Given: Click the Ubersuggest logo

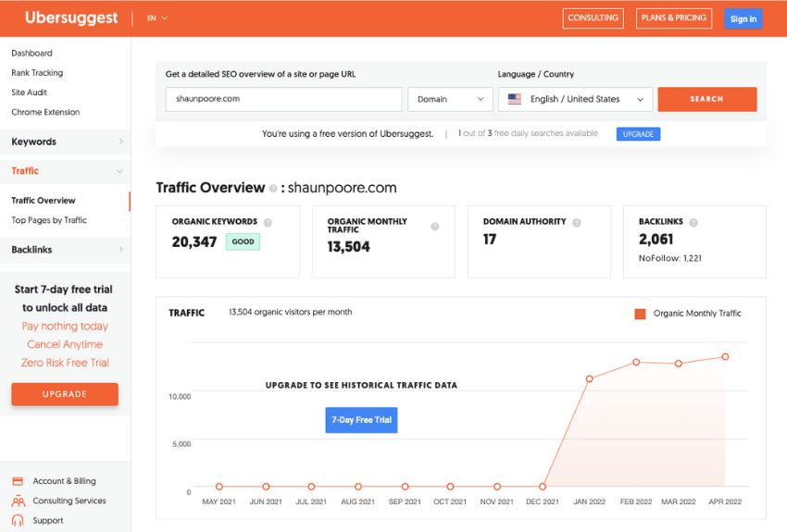Looking at the screenshot, I should click(71, 18).
